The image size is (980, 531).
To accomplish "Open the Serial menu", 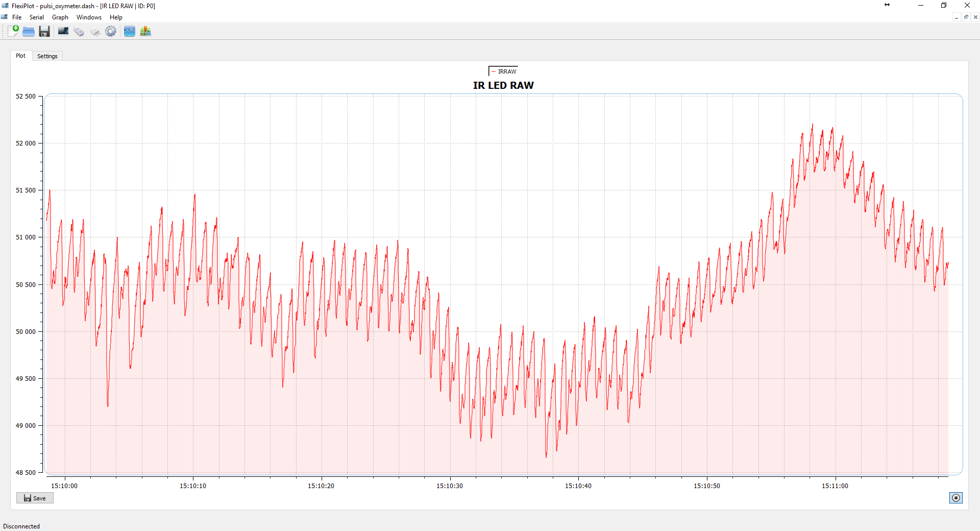I will (36, 17).
